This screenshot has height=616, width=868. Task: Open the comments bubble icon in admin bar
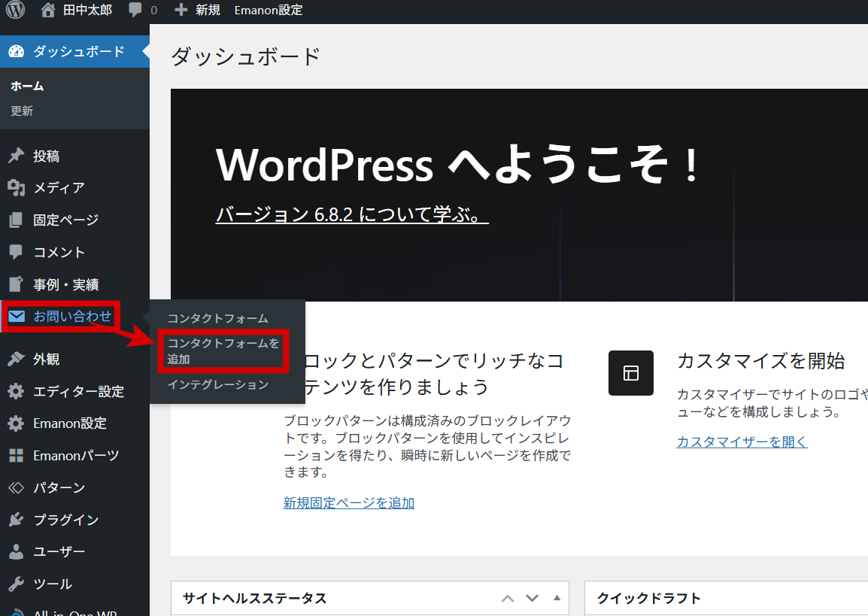tap(135, 10)
